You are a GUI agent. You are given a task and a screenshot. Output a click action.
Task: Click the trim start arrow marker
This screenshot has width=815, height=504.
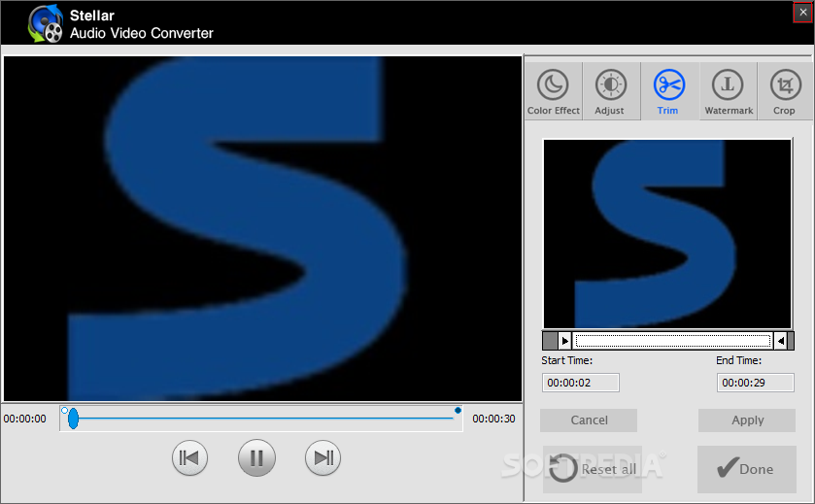[x=564, y=341]
